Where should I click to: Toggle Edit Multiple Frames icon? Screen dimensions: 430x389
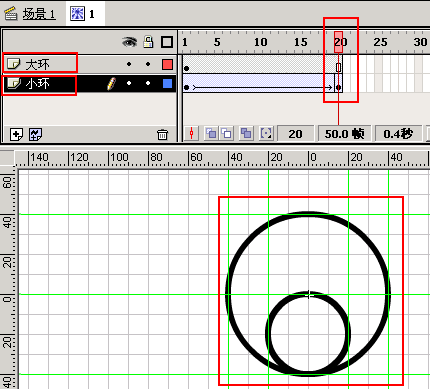pyautogui.click(x=246, y=134)
